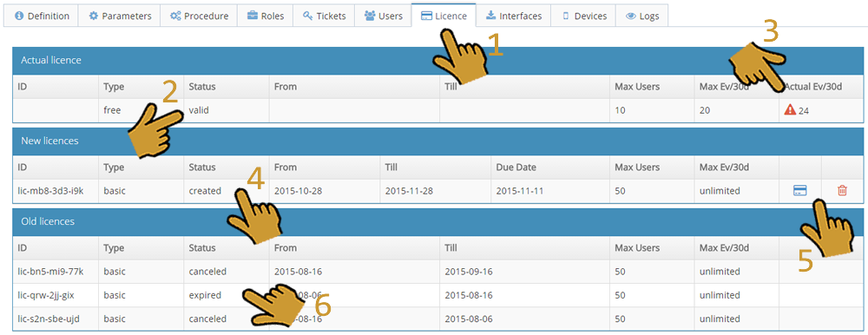Click the people icon on Users tab
868x335 pixels.
[x=370, y=16]
